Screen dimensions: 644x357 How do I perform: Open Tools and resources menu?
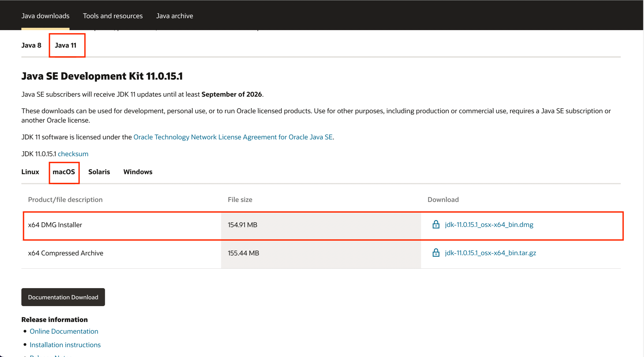[113, 16]
